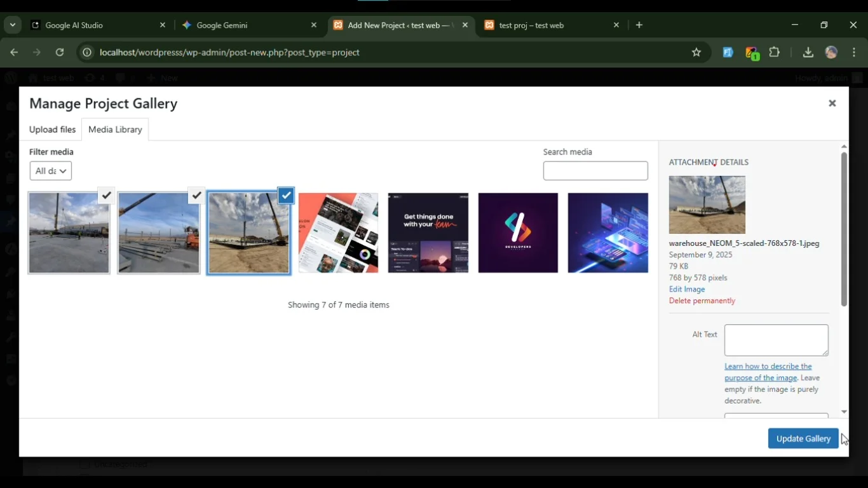Open the extension icon with green badge
Viewport: 868px width, 488px height.
click(752, 53)
